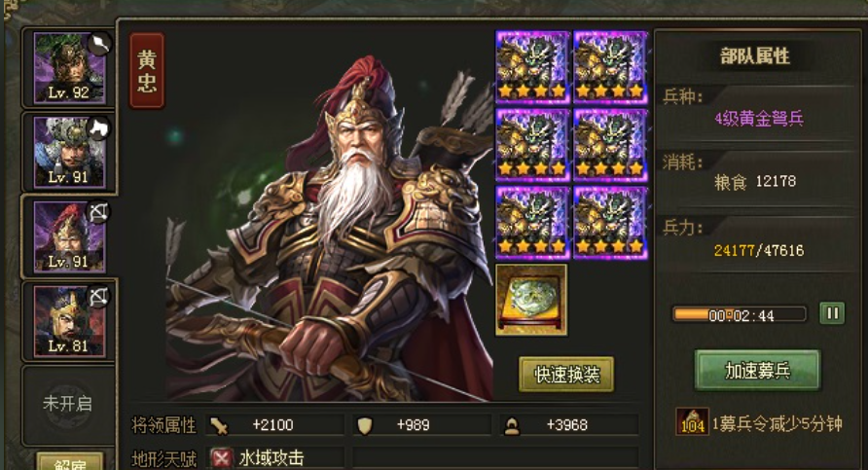The image size is (868, 470).
Task: Open the middle-left four-star equipment slot
Action: (x=532, y=144)
